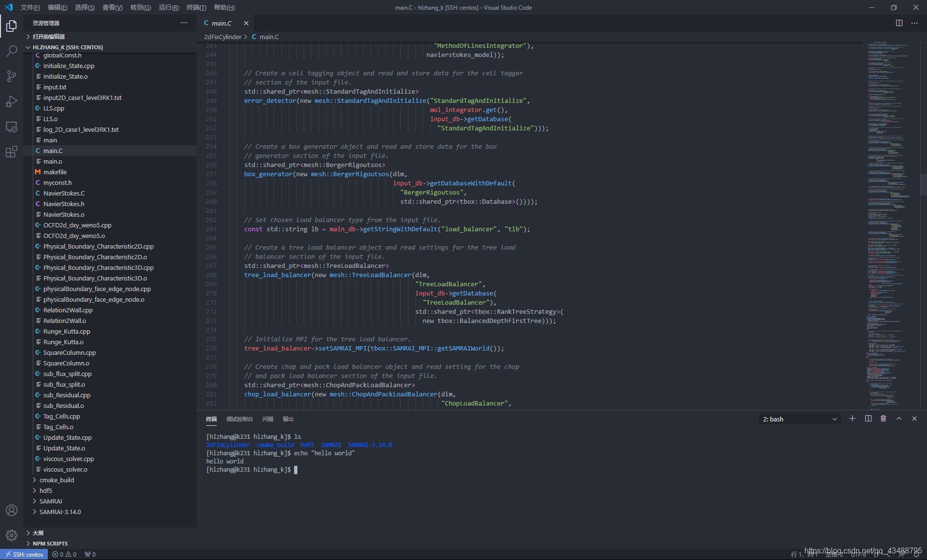Select the 终端 tab in bottom panel
The width and height of the screenshot is (927, 560).
pos(213,419)
